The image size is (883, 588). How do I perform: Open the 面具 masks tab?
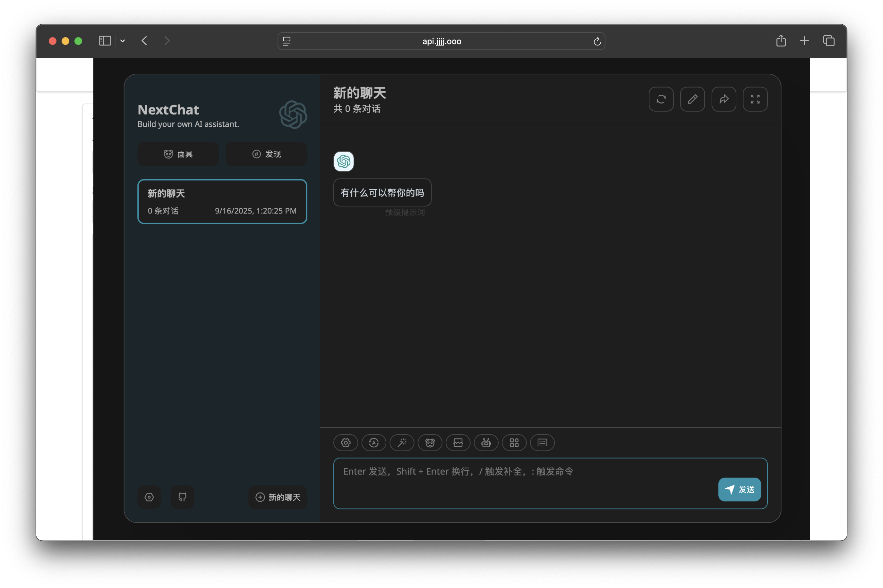point(178,154)
